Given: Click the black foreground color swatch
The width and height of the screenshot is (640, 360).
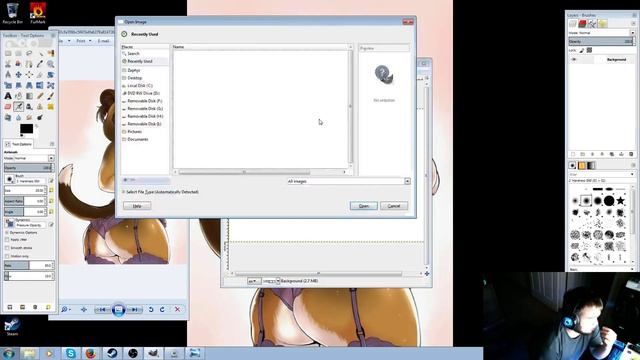Looking at the screenshot, I should pyautogui.click(x=26, y=129).
